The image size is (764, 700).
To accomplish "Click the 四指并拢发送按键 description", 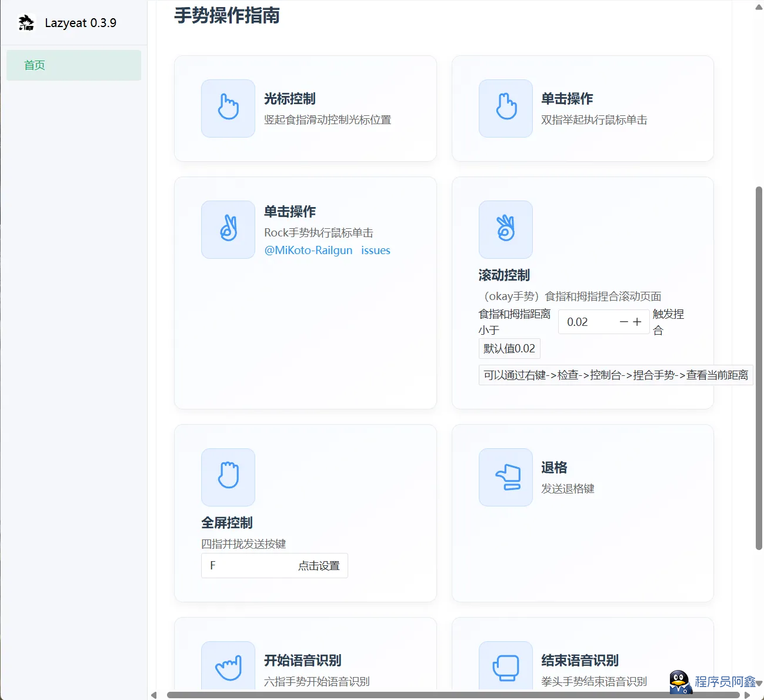I will tap(243, 544).
